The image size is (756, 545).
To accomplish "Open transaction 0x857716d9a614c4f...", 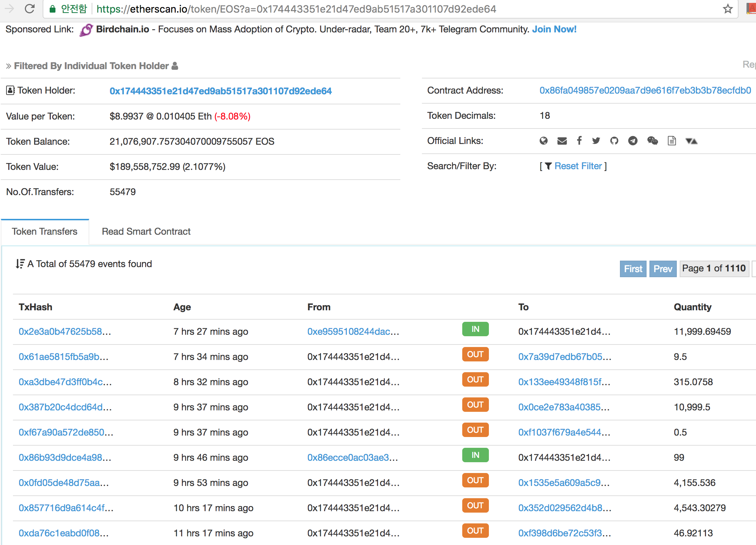I will [66, 508].
